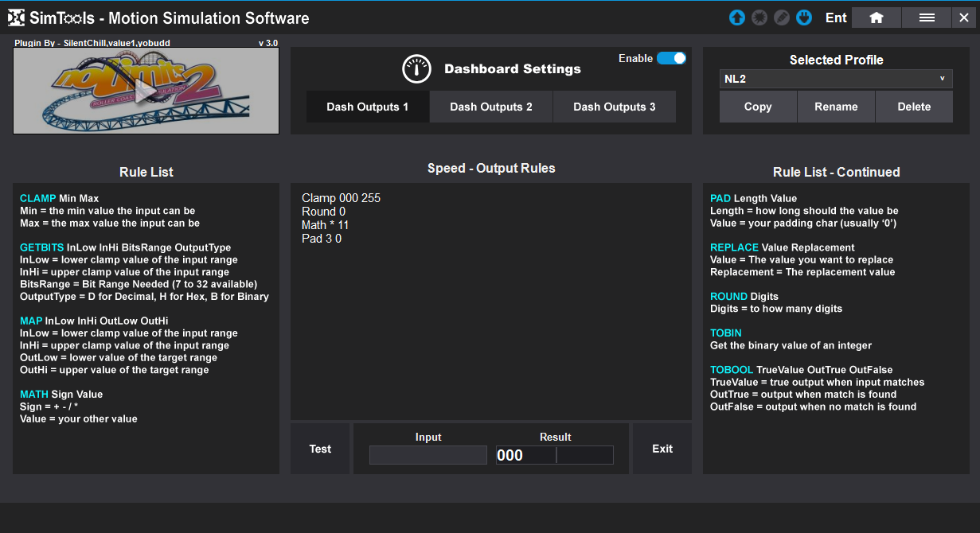The width and height of the screenshot is (980, 533).
Task: Click the Result field showing 000
Action: coord(525,455)
